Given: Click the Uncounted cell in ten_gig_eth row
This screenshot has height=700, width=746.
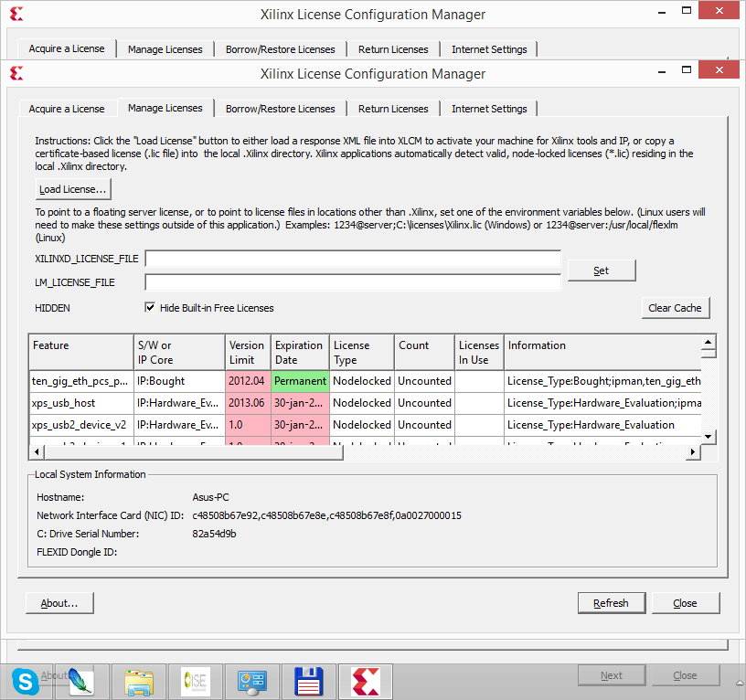Looking at the screenshot, I should 424,381.
